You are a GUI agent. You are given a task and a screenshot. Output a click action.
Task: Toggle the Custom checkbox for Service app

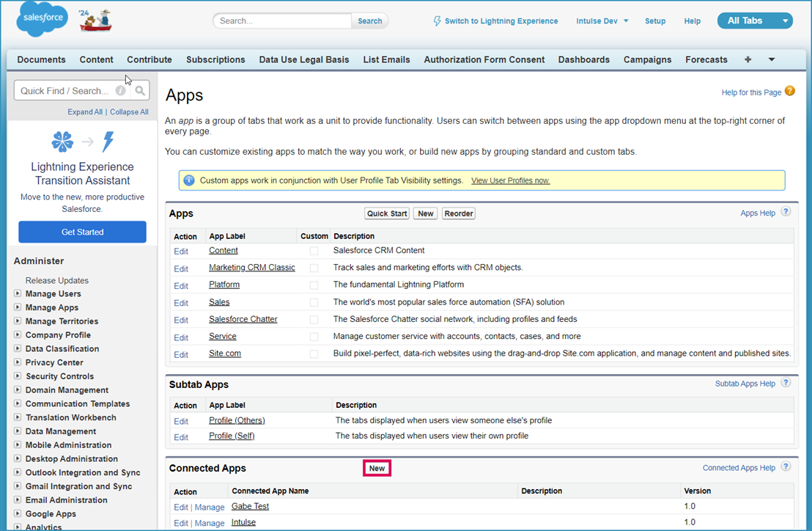point(314,337)
